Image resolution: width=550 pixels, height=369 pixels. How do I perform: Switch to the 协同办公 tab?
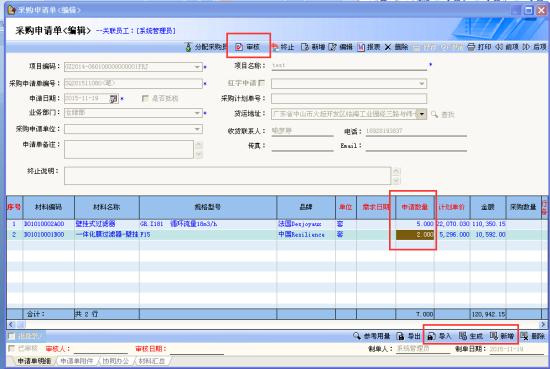coord(115,361)
